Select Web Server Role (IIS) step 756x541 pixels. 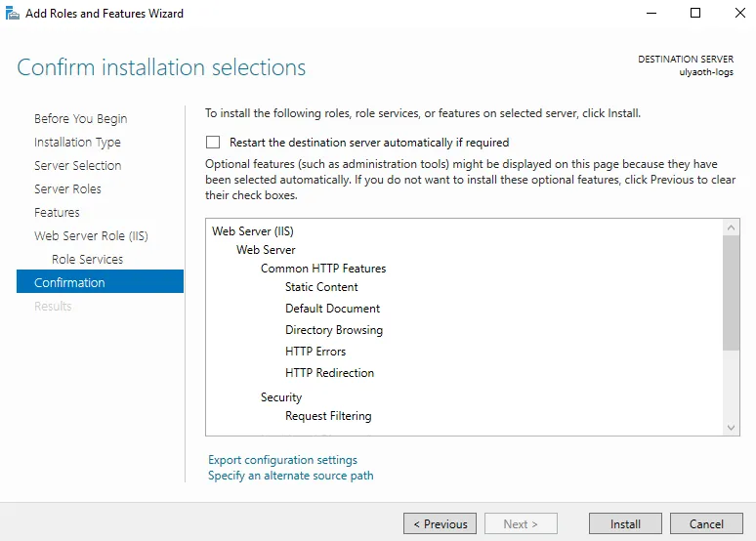pyautogui.click(x=91, y=236)
